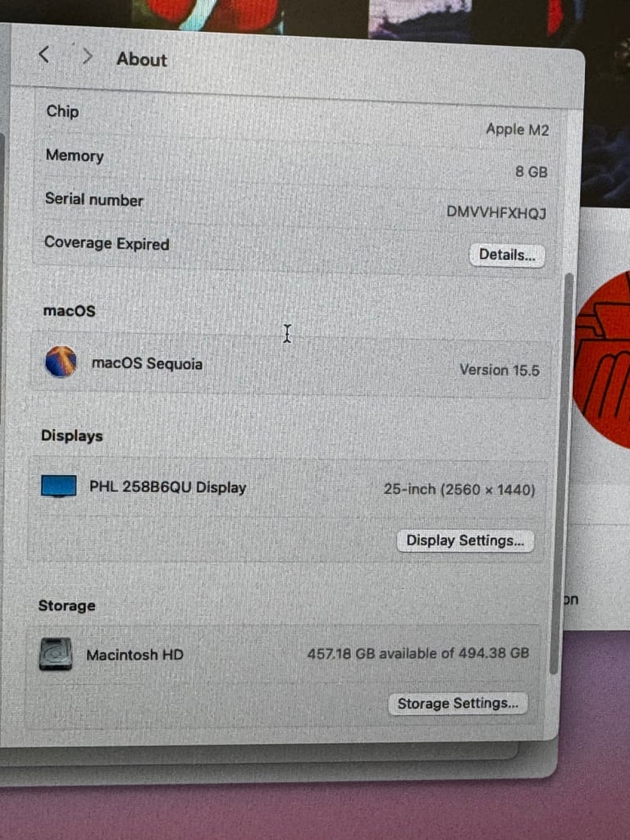Open Display Settings… button
630x840 pixels.
pyautogui.click(x=465, y=541)
